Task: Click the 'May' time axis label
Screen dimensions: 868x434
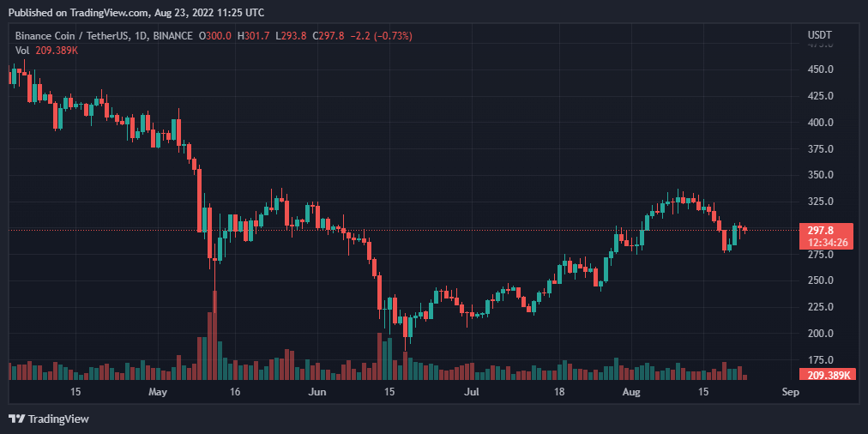Action: (158, 393)
